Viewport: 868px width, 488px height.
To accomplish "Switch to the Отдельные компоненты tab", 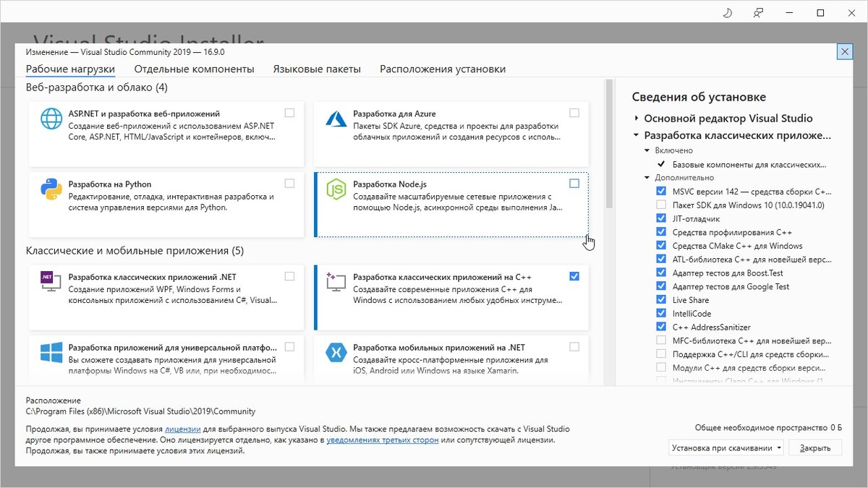I will point(194,69).
